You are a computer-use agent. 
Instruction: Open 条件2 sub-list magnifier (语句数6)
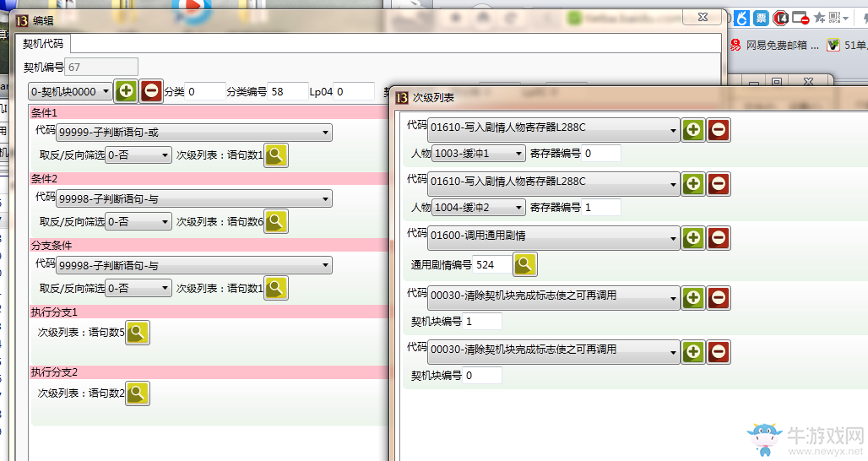[x=275, y=222]
